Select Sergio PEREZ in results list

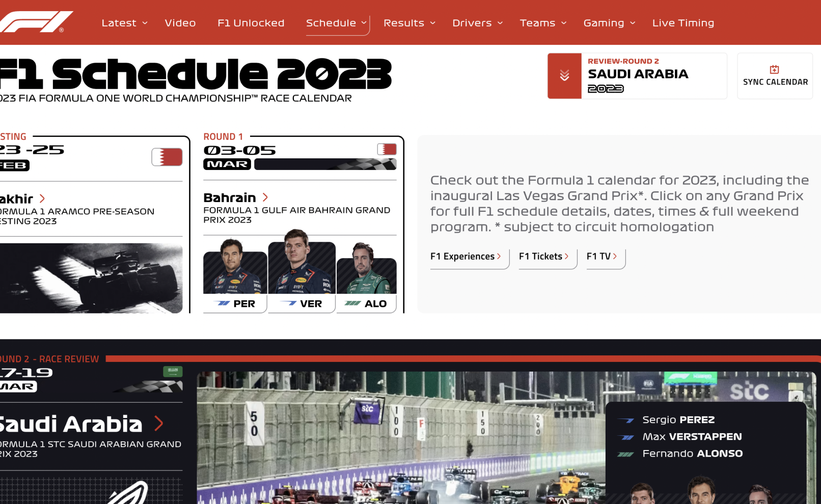[678, 419]
